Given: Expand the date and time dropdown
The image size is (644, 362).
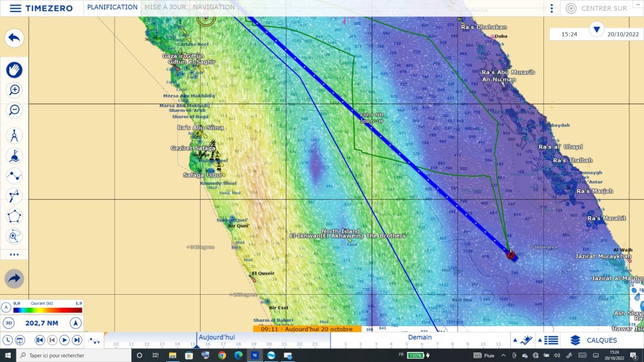Looking at the screenshot, I should click(x=597, y=29).
